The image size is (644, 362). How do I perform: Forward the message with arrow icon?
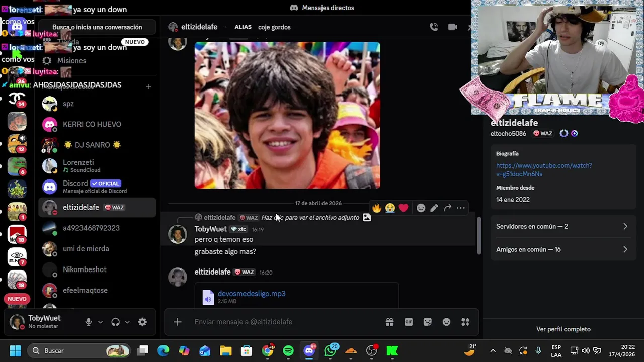point(447,208)
